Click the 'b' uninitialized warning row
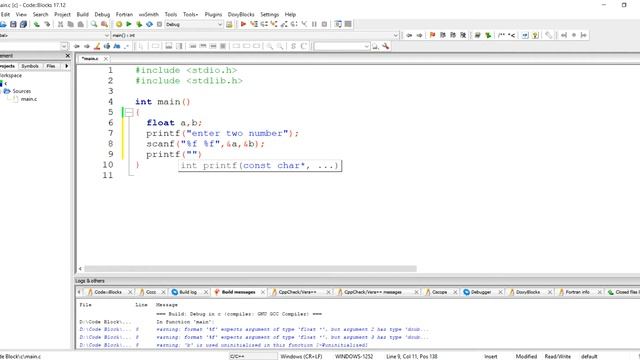This screenshot has width=640, height=360. pos(261,345)
